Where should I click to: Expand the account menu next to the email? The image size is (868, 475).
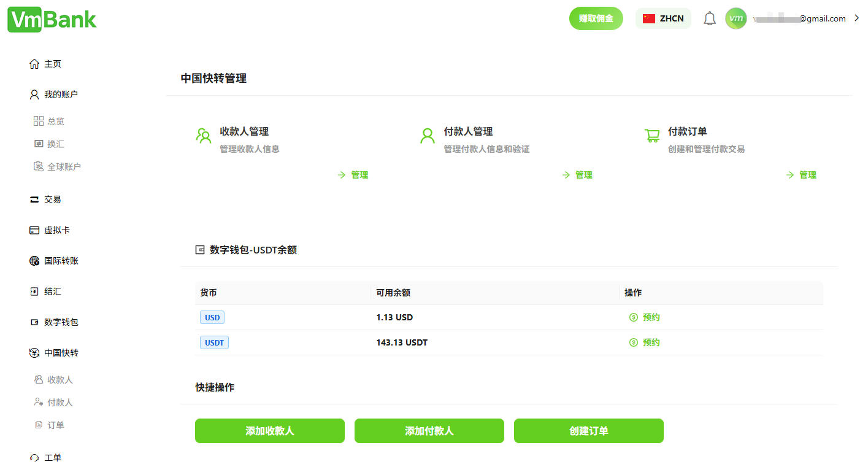pyautogui.click(x=856, y=18)
